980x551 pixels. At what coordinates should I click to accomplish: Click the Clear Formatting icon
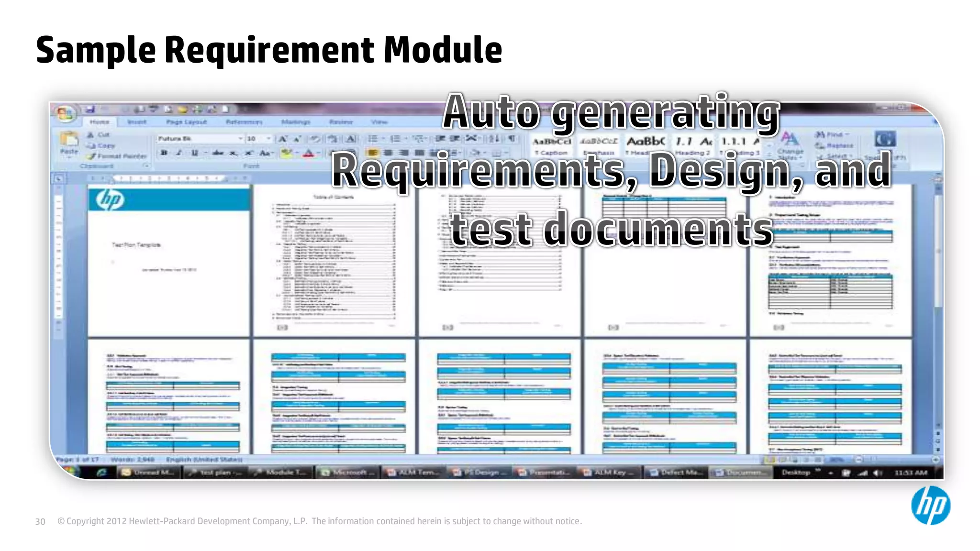(x=315, y=139)
